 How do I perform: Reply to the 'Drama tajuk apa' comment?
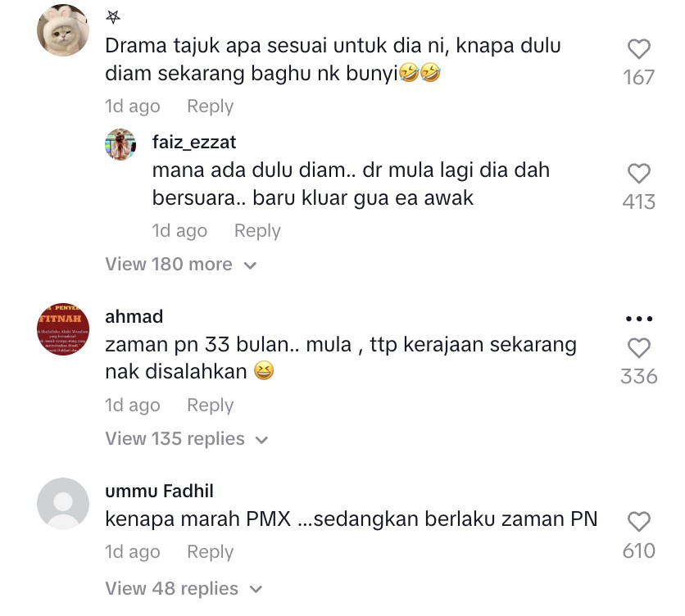click(x=210, y=106)
